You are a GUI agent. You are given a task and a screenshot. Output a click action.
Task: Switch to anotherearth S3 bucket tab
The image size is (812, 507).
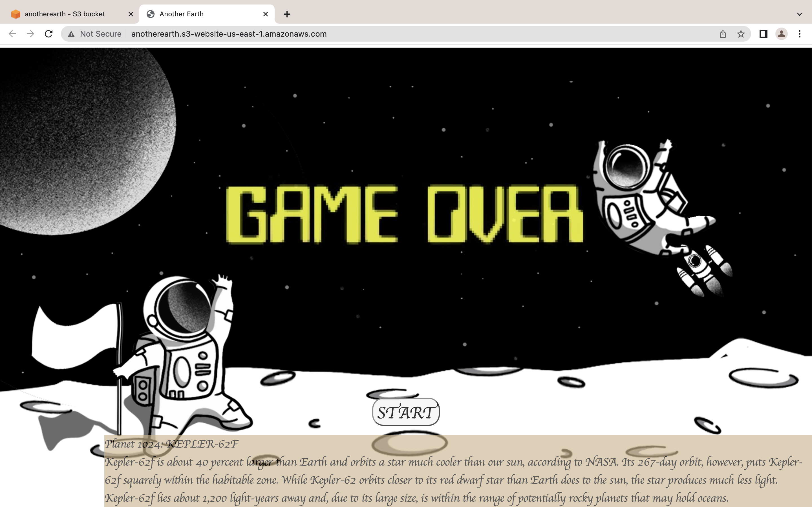click(65, 14)
